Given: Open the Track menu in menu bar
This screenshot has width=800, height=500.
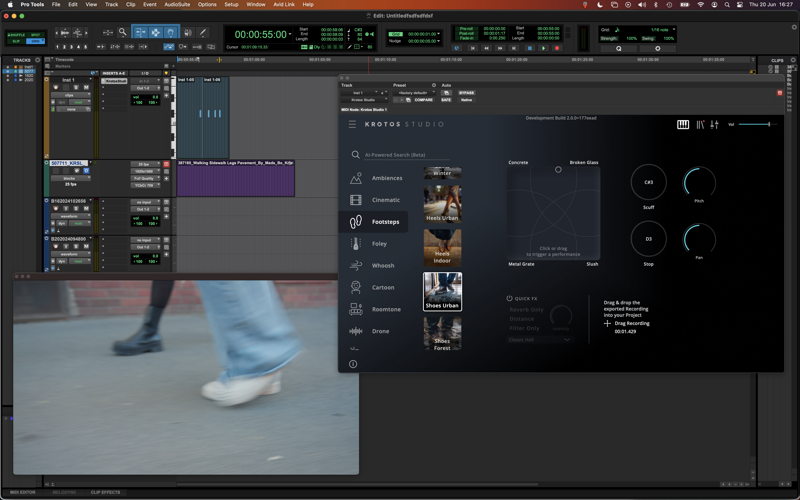Looking at the screenshot, I should 111,4.
